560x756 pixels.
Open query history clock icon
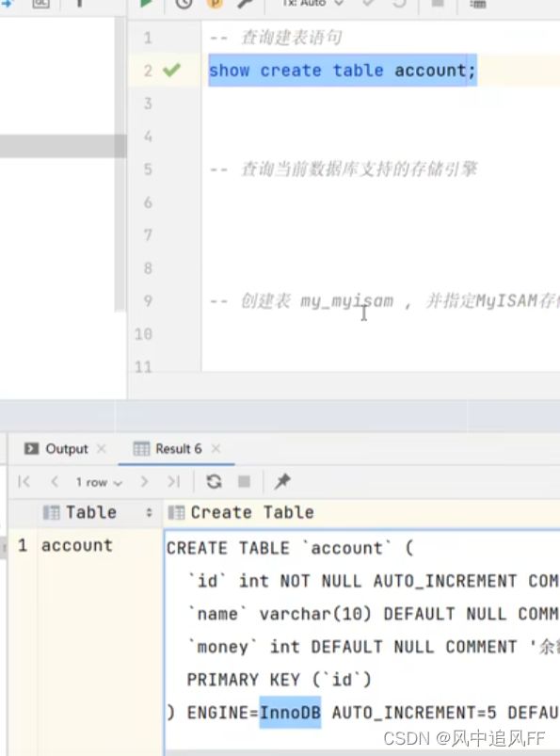pos(184,3)
